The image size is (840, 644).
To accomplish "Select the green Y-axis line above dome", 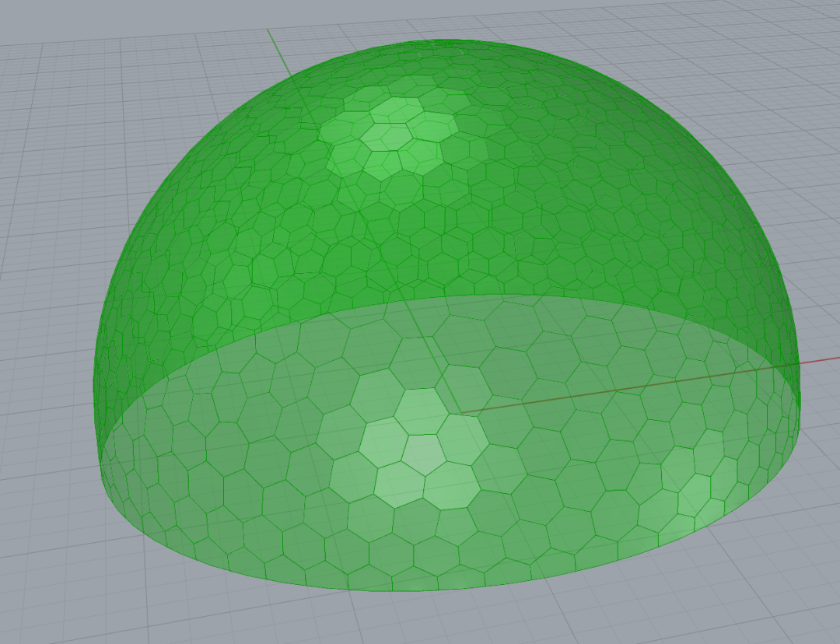I will tap(278, 54).
